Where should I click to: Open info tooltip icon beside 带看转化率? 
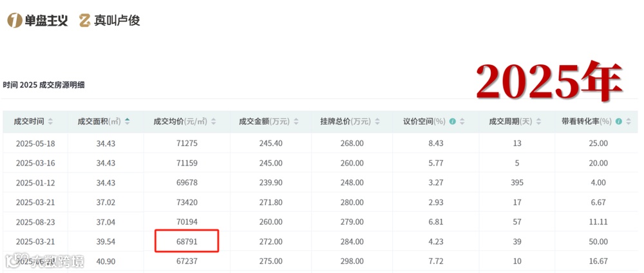618,122
